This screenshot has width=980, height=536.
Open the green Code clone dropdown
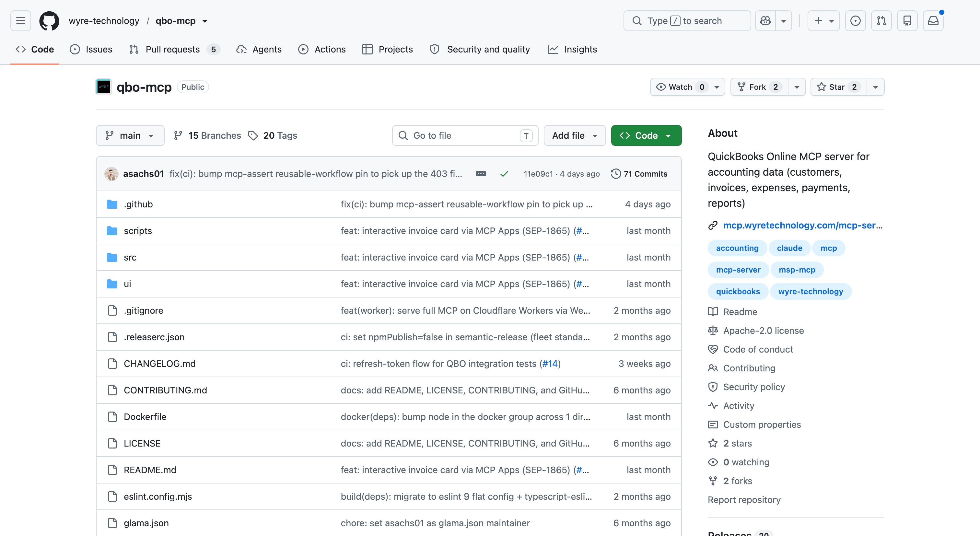[646, 135]
